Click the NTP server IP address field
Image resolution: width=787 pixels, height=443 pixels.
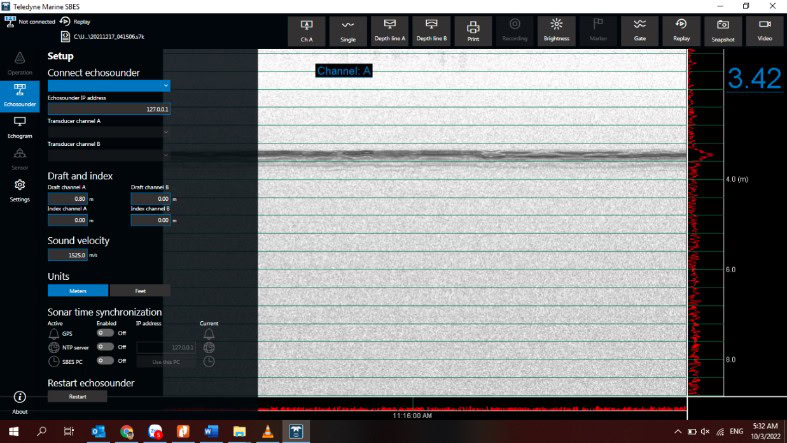[x=166, y=347]
